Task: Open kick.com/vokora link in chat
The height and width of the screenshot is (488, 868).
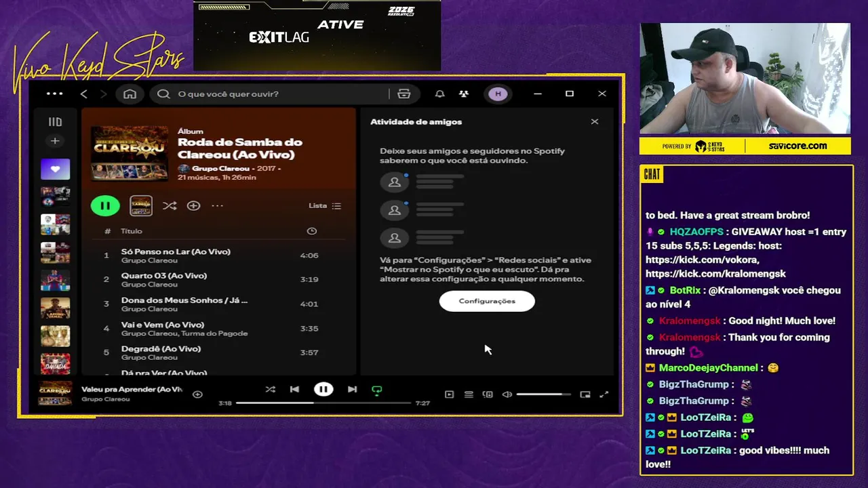Action: coord(702,260)
